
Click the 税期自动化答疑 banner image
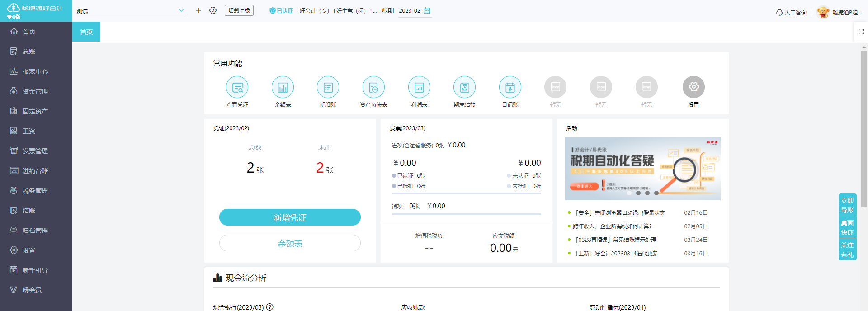pyautogui.click(x=642, y=169)
